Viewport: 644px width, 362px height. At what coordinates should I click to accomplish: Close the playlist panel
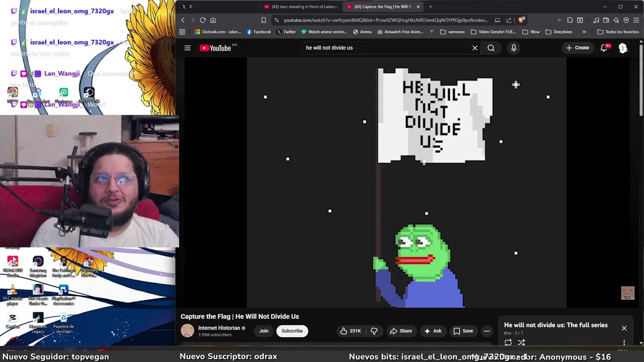(x=624, y=328)
